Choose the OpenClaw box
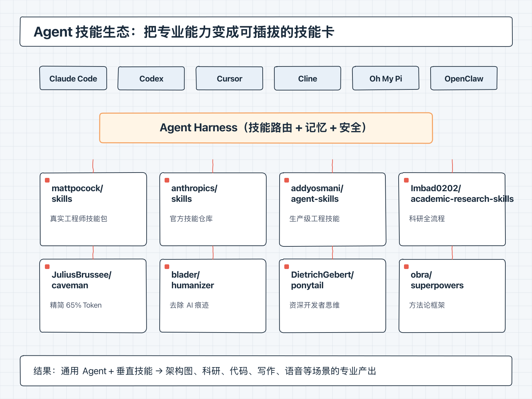 click(x=464, y=78)
